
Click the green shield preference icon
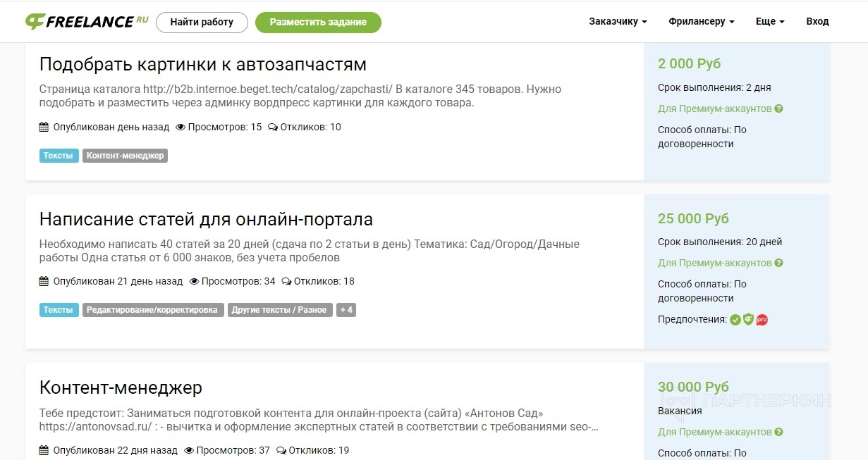[x=749, y=320]
